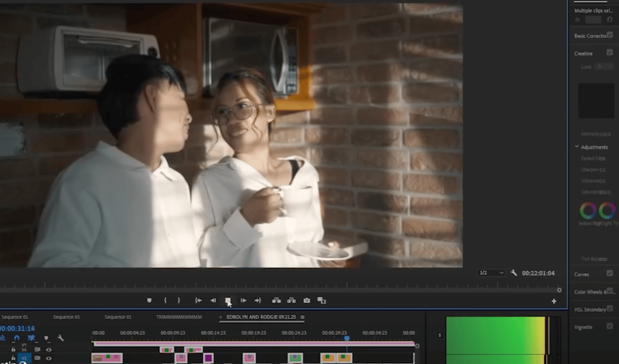Image resolution: width=619 pixels, height=364 pixels.
Task: Click Go to In point button
Action: click(198, 300)
